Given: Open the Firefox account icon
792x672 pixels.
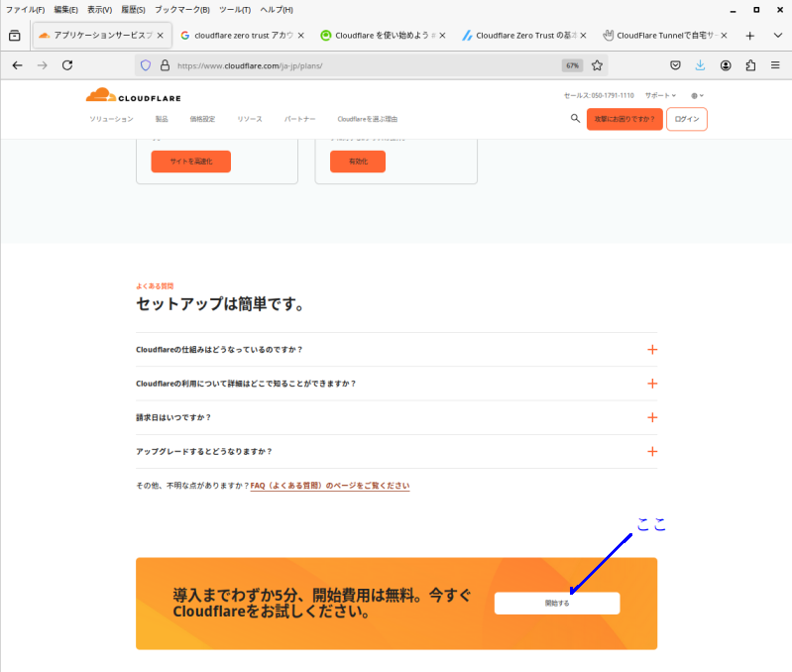Looking at the screenshot, I should click(x=726, y=65).
